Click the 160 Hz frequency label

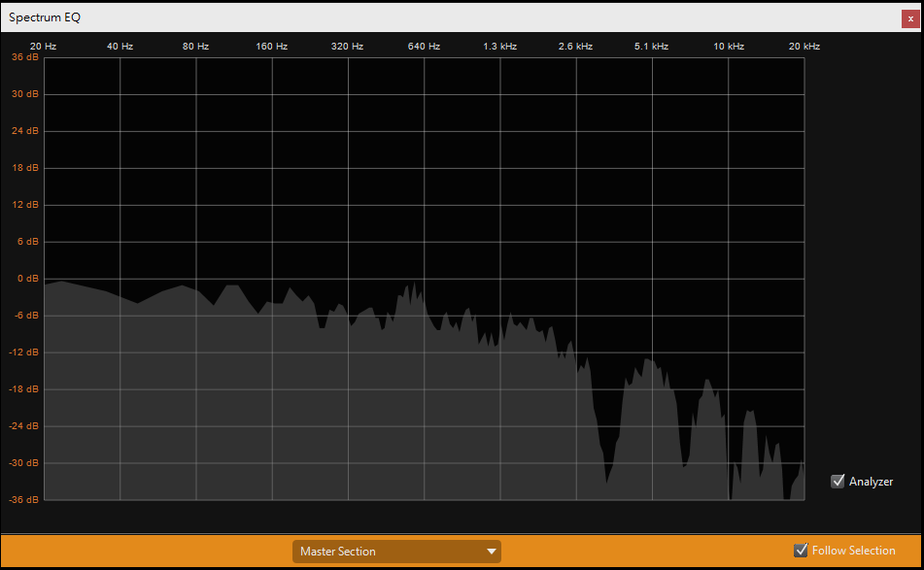tap(272, 46)
